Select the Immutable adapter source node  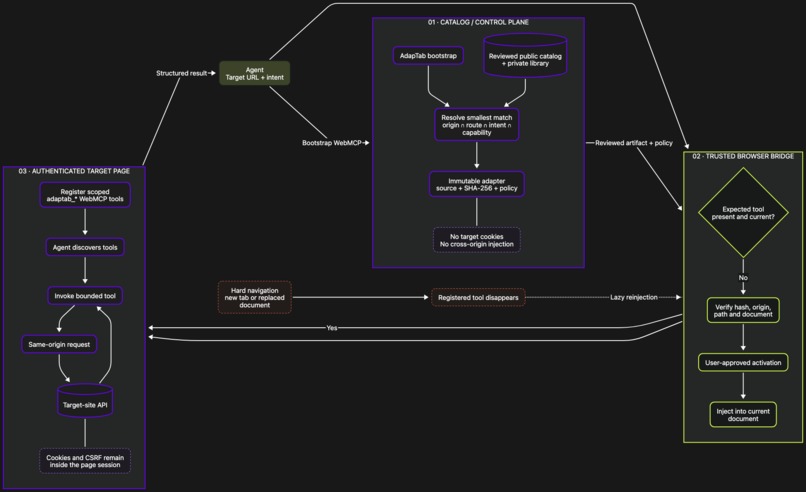pyautogui.click(x=477, y=184)
